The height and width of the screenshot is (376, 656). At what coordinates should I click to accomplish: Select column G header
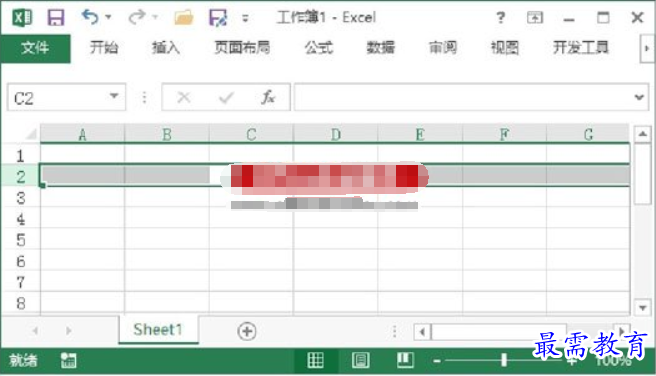click(x=588, y=135)
